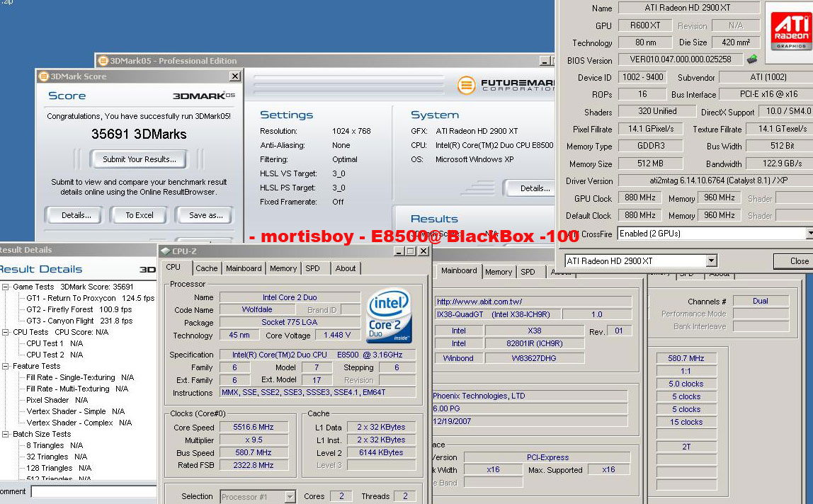Select Fill Rate - Single-Texturing row
Image resolution: width=813 pixels, height=504 pixels.
(x=80, y=377)
